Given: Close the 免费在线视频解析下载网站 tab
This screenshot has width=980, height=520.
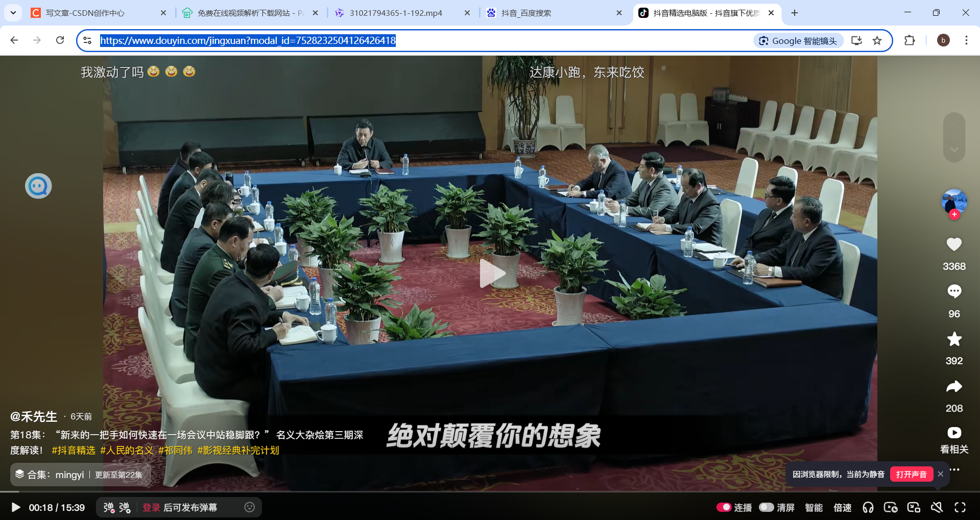Looking at the screenshot, I should [315, 13].
